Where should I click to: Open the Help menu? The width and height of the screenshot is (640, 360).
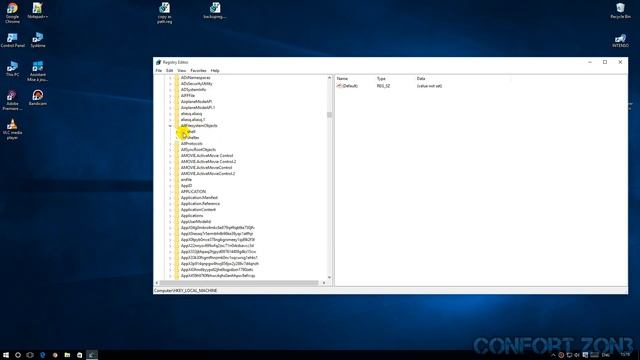[215, 71]
